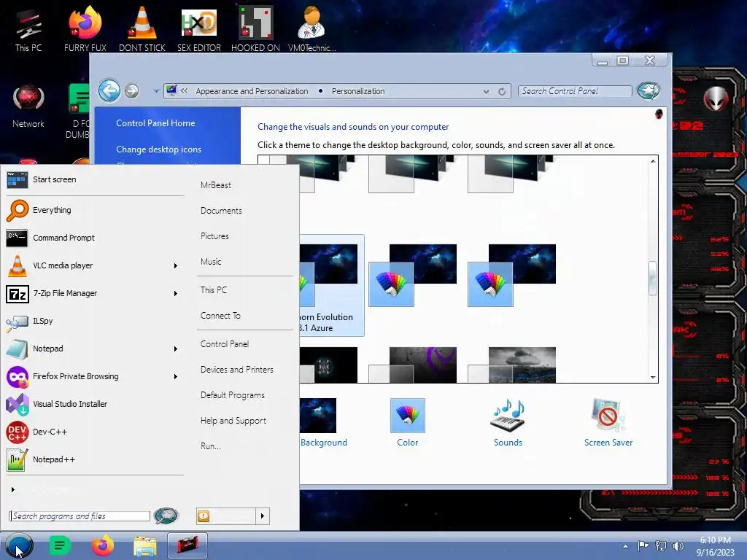Click Appearance and Personalization breadcrumb
Screen dimensions: 747x560
tap(252, 91)
